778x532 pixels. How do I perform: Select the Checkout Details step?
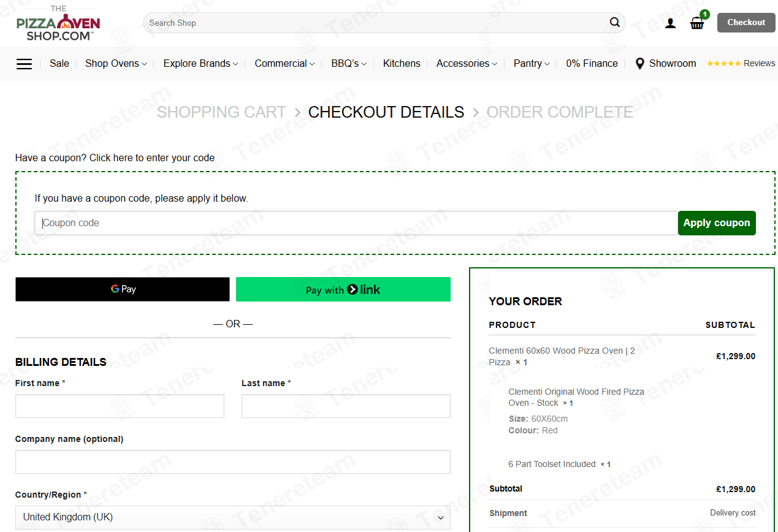(x=386, y=112)
